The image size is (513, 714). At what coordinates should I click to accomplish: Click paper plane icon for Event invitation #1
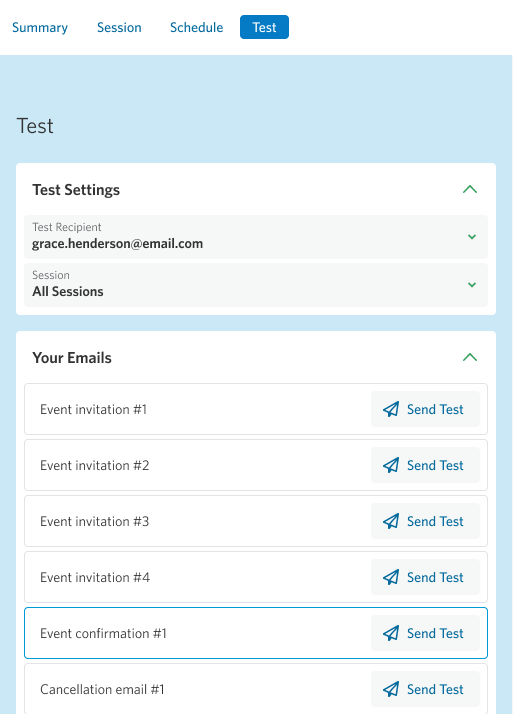(391, 409)
